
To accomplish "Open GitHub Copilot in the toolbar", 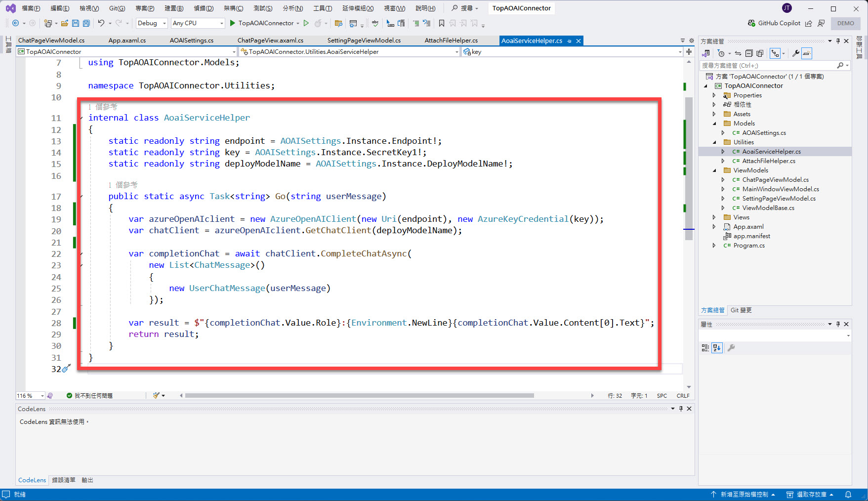I will [774, 23].
